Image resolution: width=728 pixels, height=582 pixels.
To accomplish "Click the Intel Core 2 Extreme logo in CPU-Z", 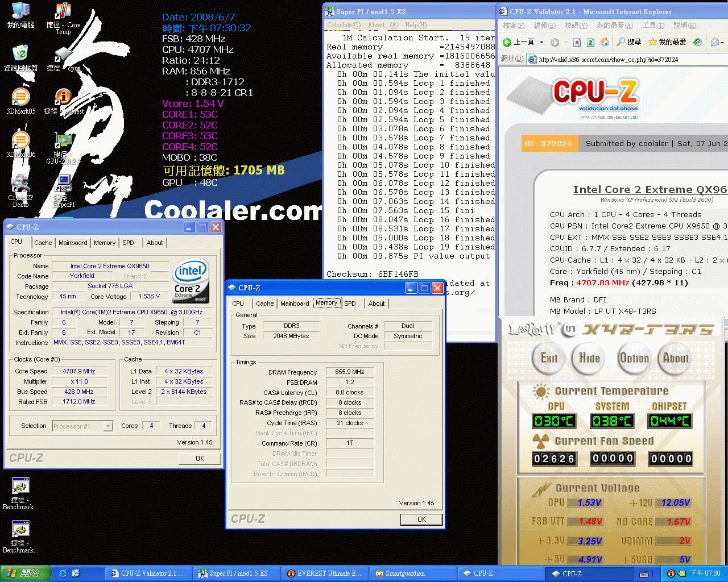I will pyautogui.click(x=191, y=281).
